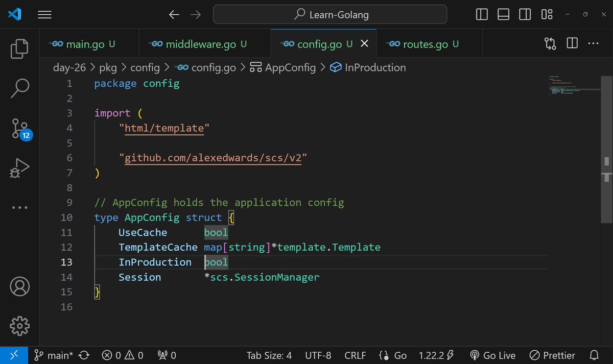Click line number 13 in gutter

pyautogui.click(x=67, y=262)
